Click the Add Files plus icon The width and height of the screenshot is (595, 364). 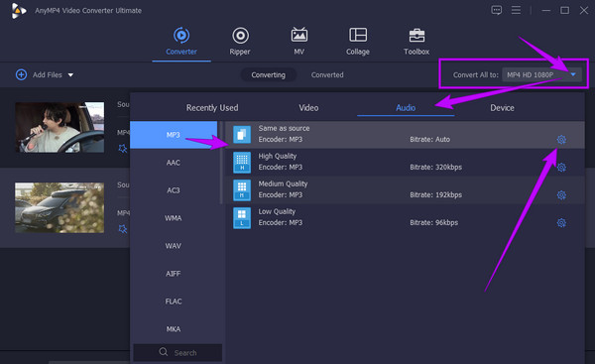coord(21,74)
